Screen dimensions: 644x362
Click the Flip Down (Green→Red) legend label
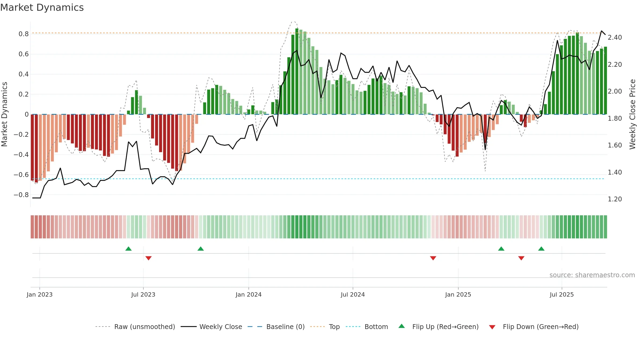[x=541, y=327]
